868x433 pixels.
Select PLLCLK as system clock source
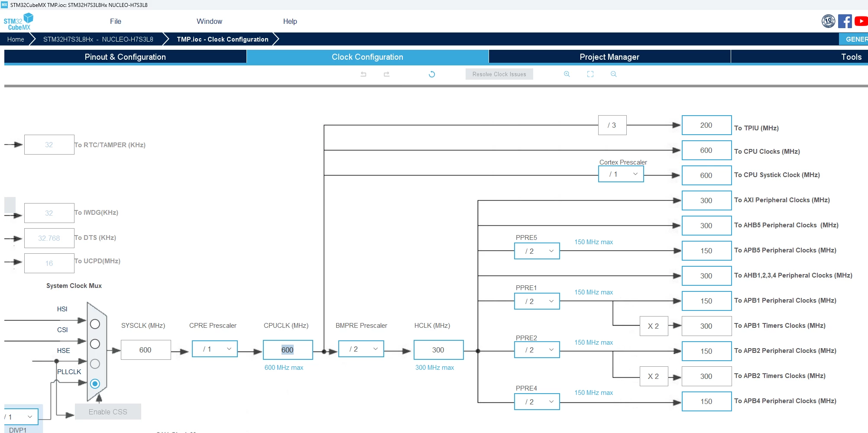[x=95, y=384]
